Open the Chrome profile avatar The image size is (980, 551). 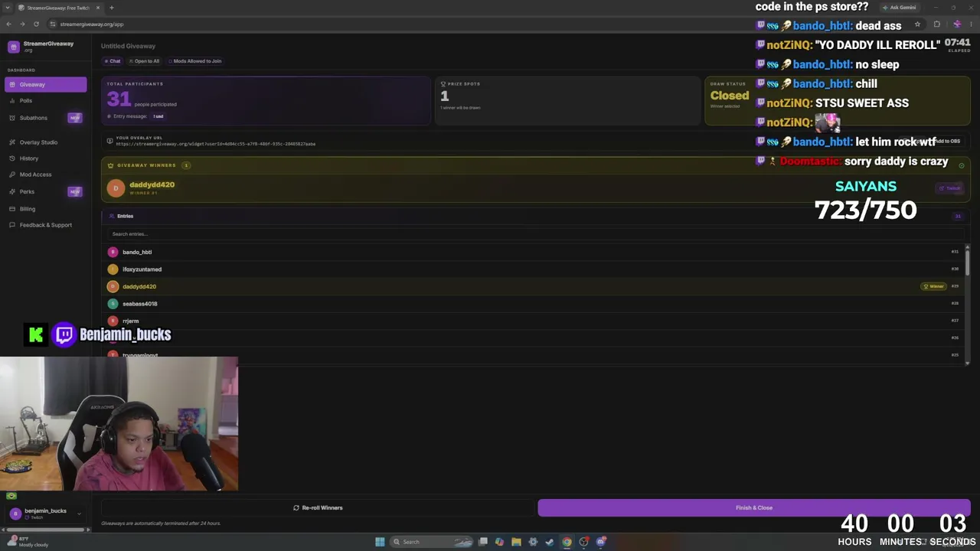956,24
